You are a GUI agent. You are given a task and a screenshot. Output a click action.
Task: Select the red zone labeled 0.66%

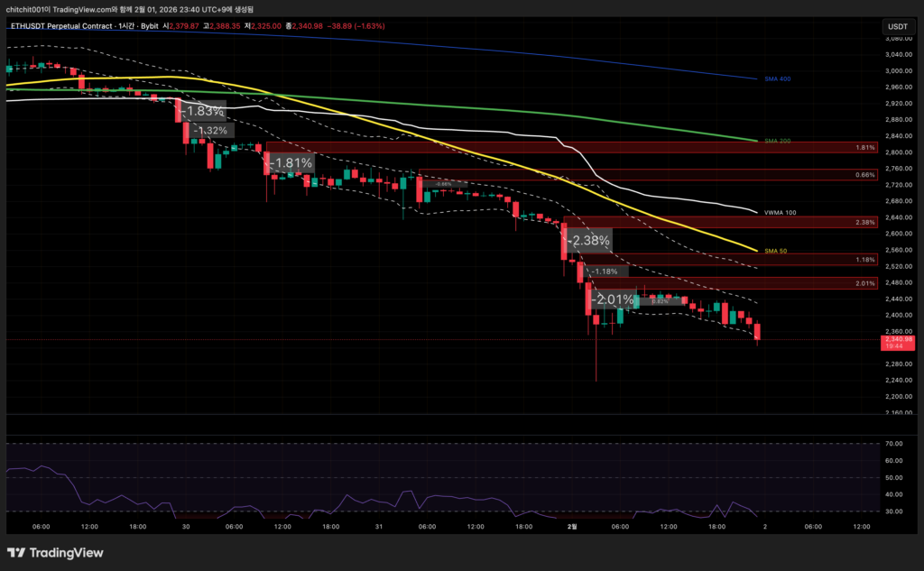click(568, 174)
